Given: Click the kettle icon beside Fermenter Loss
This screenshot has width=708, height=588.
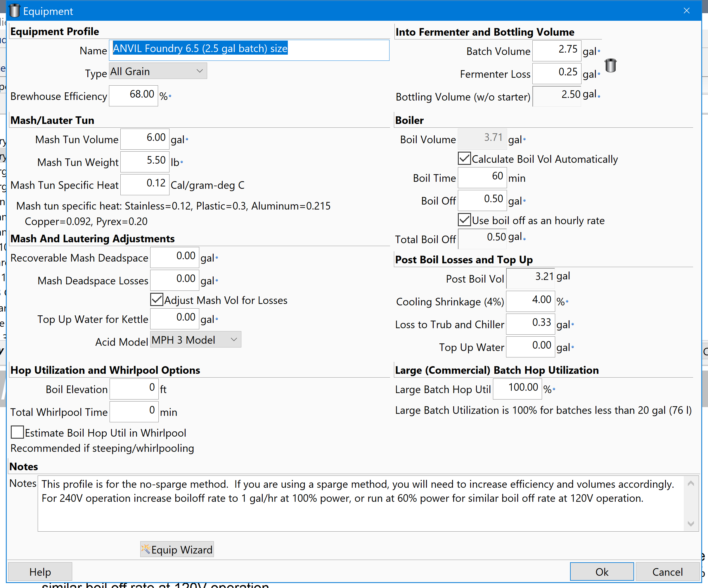Looking at the screenshot, I should click(x=610, y=65).
